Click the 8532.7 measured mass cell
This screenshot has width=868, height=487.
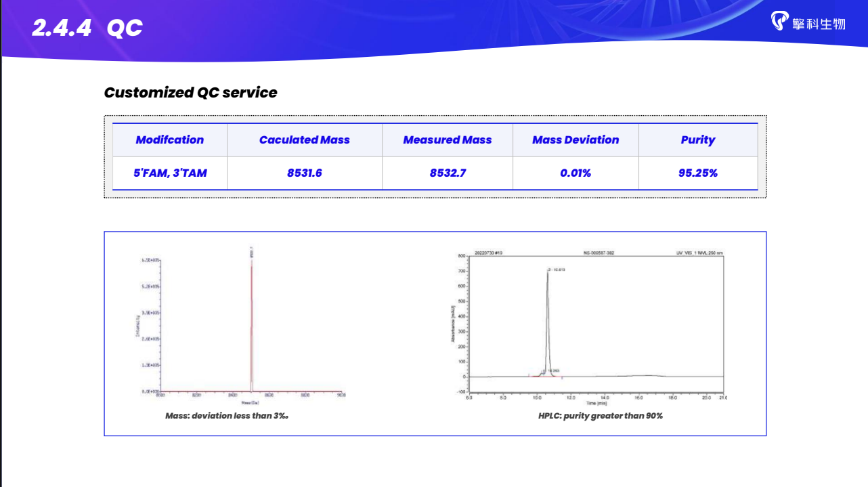point(447,173)
